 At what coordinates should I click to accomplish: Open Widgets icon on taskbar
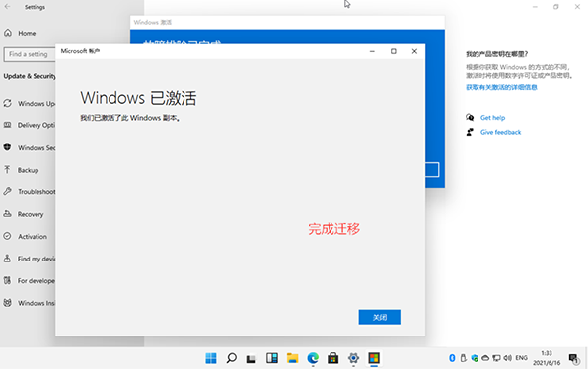click(272, 358)
